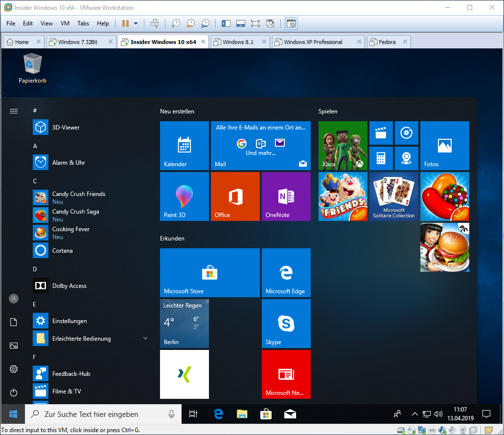Click the send Ctrl+Alt+Del toolbar icon
504x435 pixels.
tap(155, 23)
